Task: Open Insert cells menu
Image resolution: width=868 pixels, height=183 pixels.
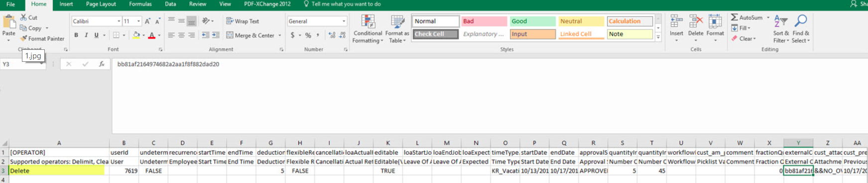Action: pos(676,28)
